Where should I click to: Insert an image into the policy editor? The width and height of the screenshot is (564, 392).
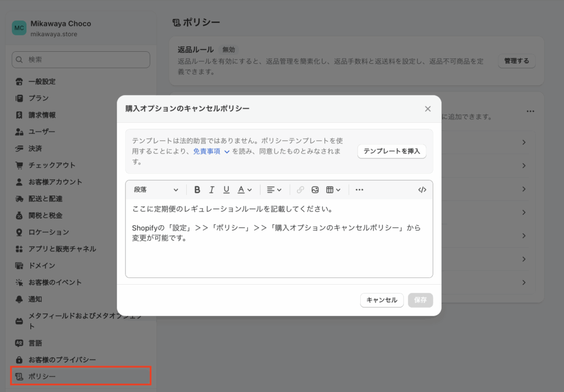(x=315, y=189)
